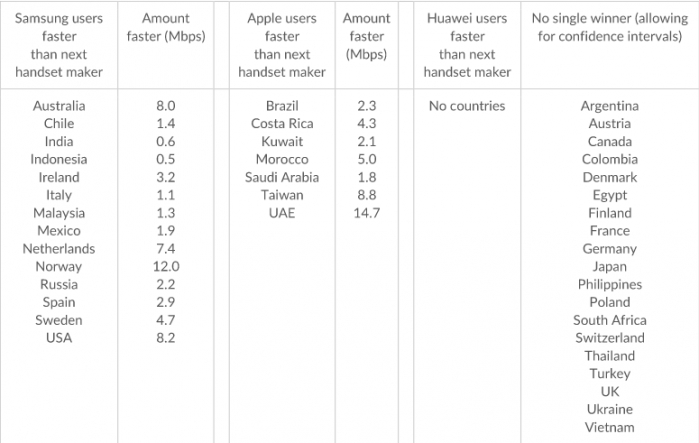The height and width of the screenshot is (443, 699).
Task: Click the 14.7 amount faster value
Action: (x=366, y=213)
